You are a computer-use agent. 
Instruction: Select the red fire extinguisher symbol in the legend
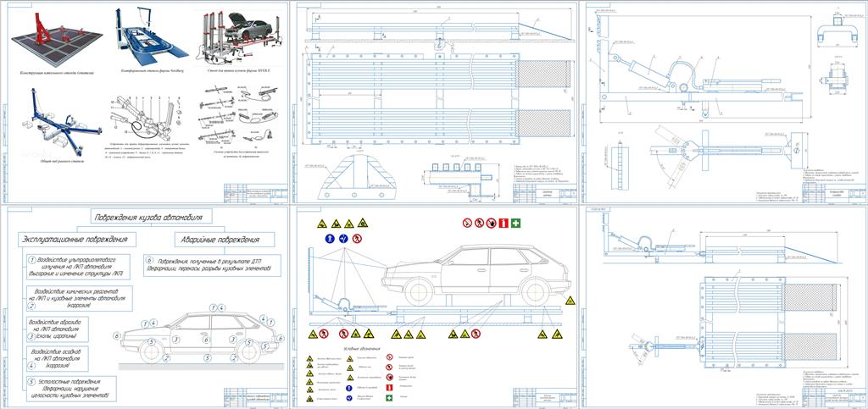tap(389, 388)
